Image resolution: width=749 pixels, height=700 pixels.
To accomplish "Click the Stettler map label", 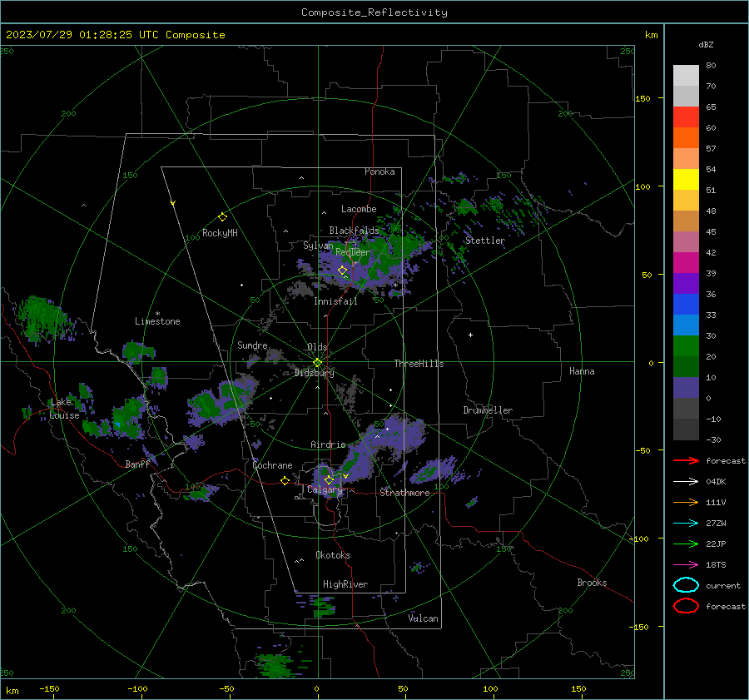I will (485, 241).
